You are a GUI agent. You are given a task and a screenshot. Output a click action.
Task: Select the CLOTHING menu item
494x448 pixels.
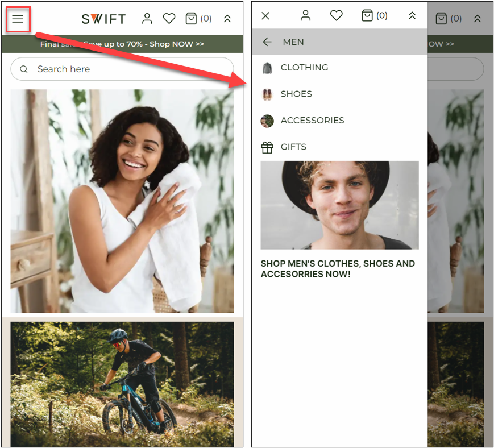coord(304,68)
